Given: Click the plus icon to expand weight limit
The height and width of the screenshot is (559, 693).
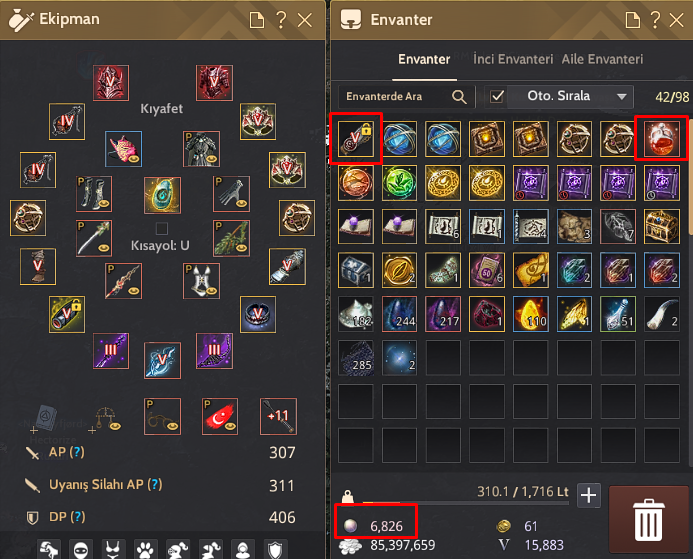Looking at the screenshot, I should (588, 495).
